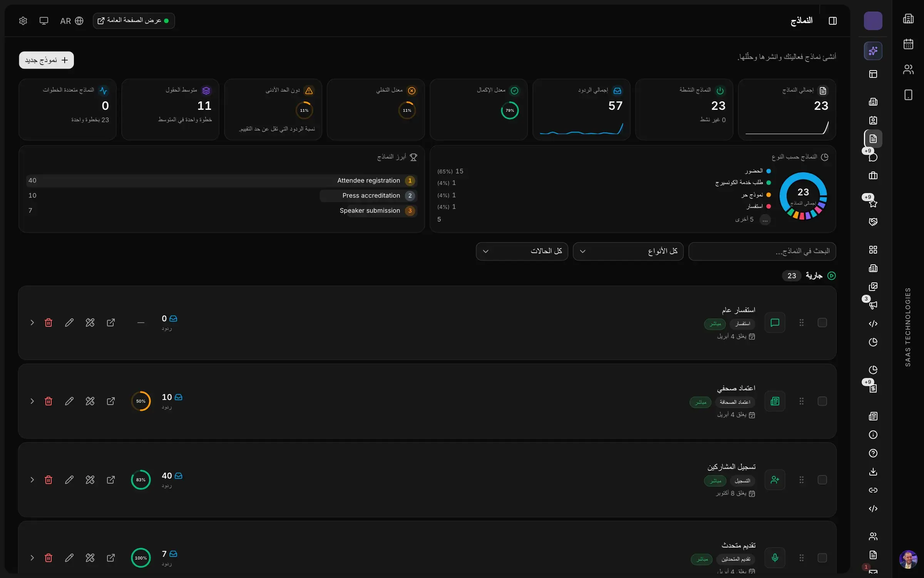Viewport: 924px width, 578px height.
Task: Toggle sidebar panel icon beside النماذج title
Action: tap(832, 21)
